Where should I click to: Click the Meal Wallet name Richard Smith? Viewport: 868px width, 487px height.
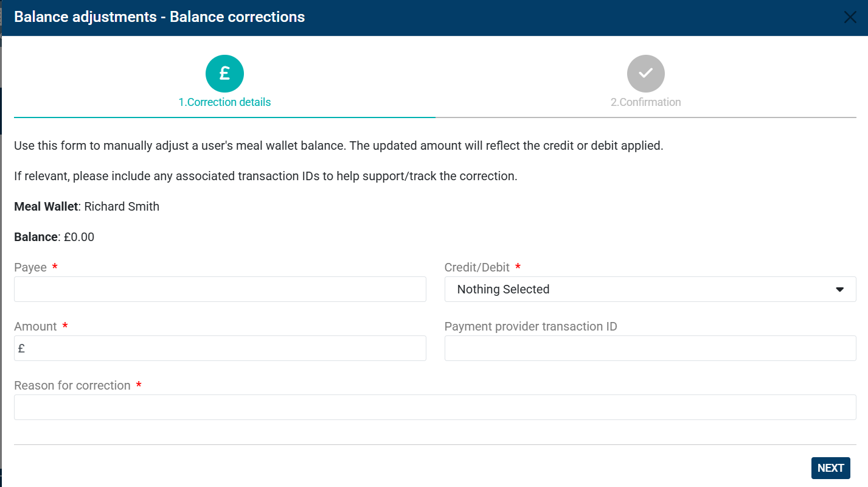[x=122, y=206]
